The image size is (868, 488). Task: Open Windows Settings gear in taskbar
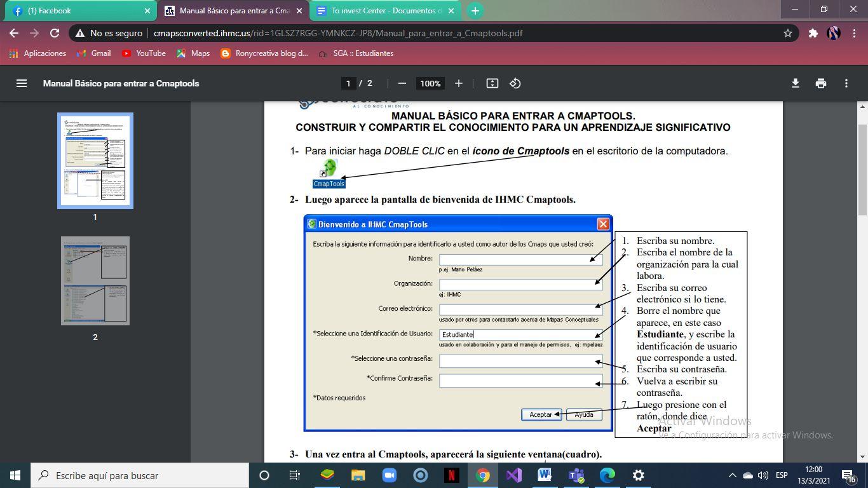(639, 475)
